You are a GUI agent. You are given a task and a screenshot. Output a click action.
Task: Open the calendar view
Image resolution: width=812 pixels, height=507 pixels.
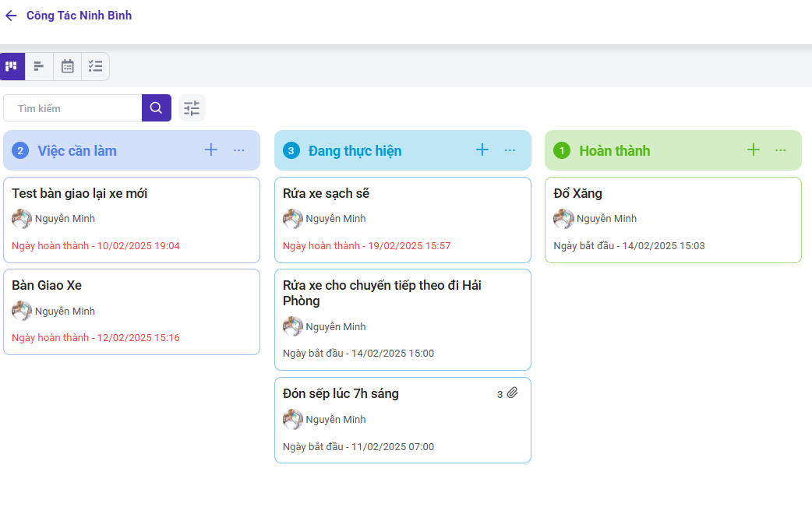tap(68, 66)
